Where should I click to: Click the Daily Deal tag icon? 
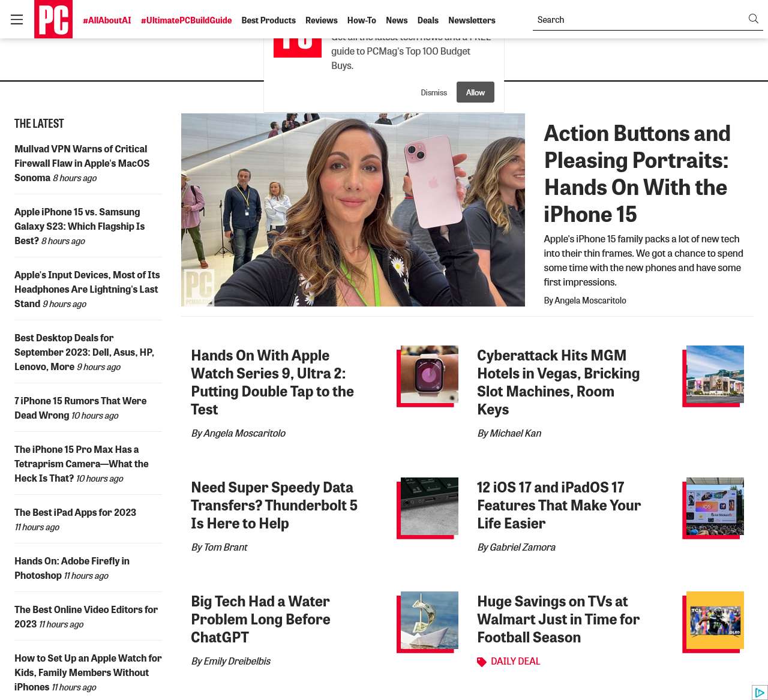click(x=482, y=662)
